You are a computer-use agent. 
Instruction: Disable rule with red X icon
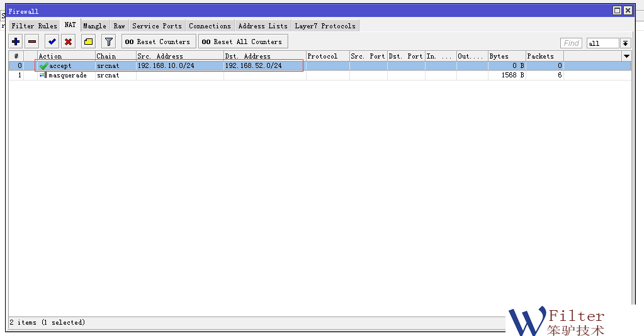68,42
